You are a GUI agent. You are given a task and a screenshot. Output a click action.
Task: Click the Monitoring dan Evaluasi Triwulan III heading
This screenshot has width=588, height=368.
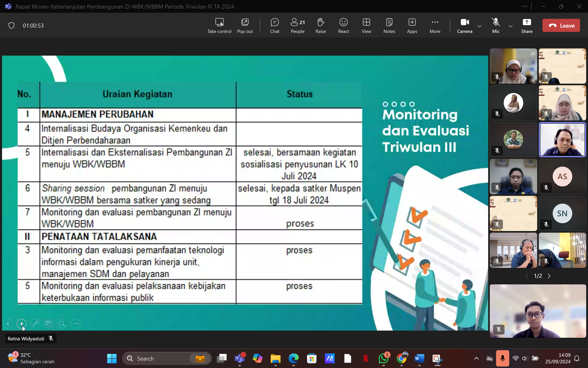point(425,131)
